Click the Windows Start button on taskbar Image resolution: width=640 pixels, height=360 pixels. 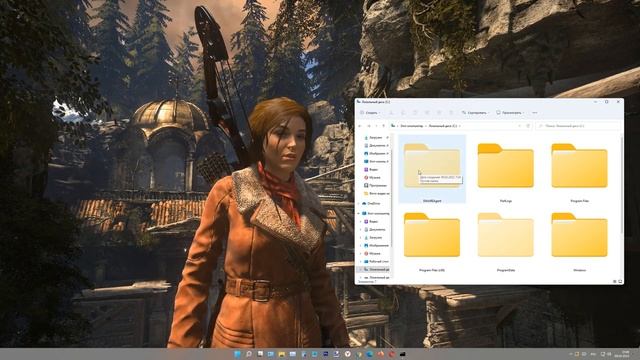(237, 354)
